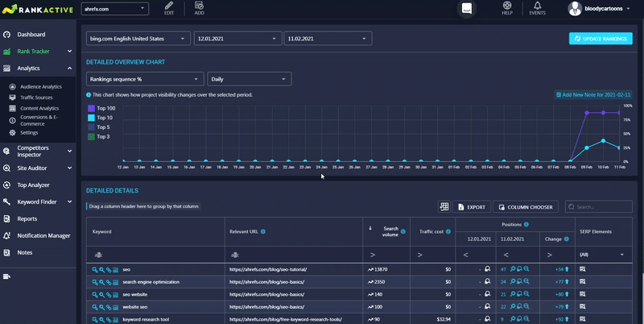Open the Events bell icon

pyautogui.click(x=537, y=6)
